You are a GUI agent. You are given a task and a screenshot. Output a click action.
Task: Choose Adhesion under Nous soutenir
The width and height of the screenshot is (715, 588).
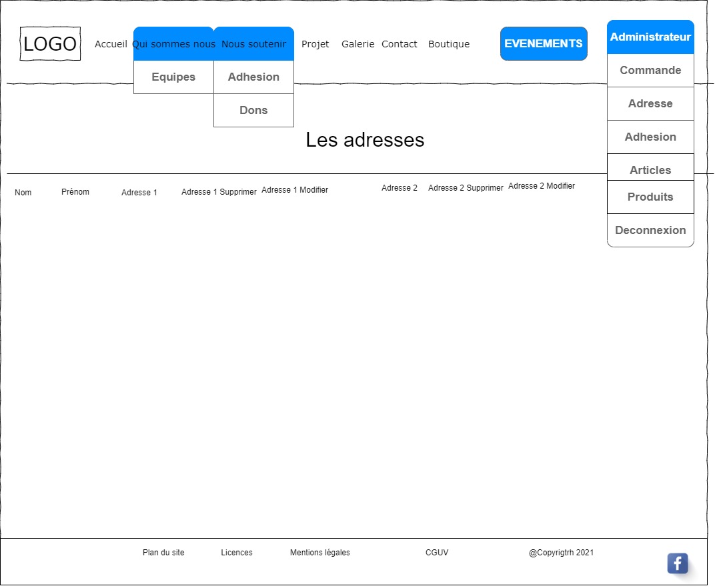253,77
